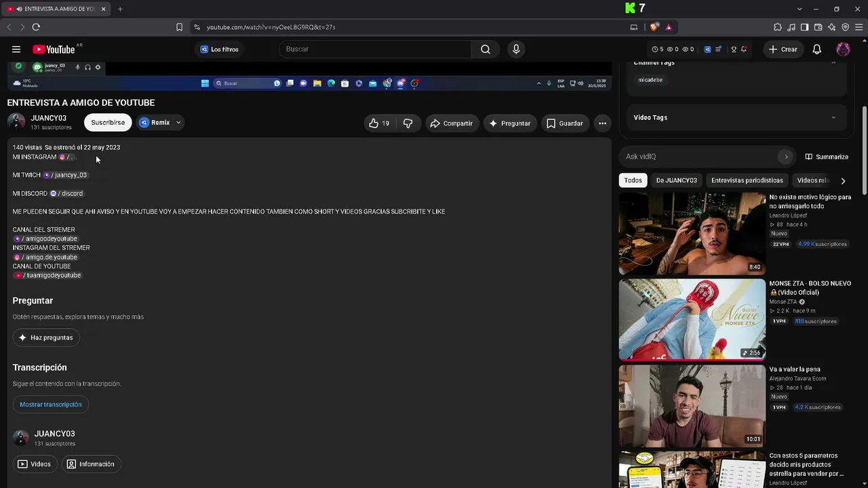Open the channel Información button
The width and height of the screenshot is (868, 488).
click(90, 464)
